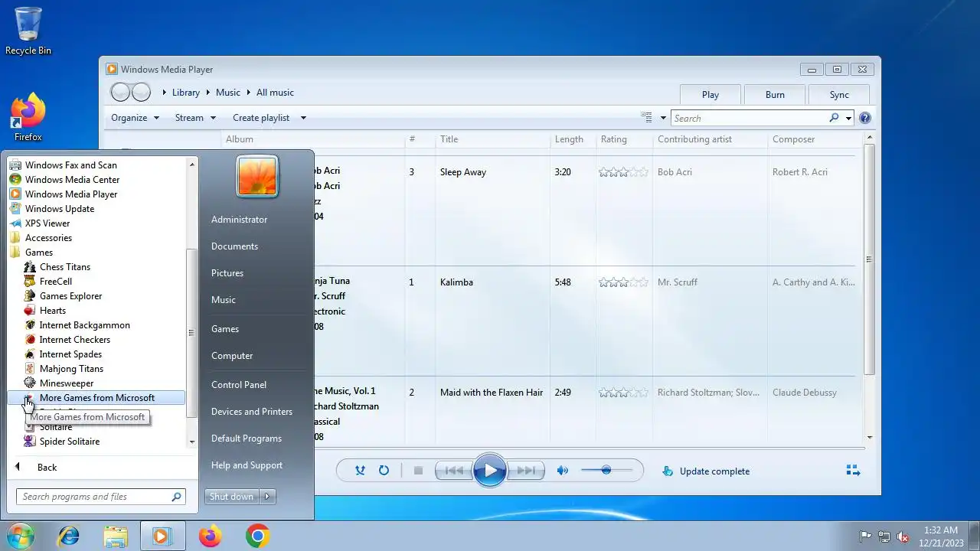The width and height of the screenshot is (980, 551).
Task: Adjust the Media Player volume slider
Action: (606, 471)
